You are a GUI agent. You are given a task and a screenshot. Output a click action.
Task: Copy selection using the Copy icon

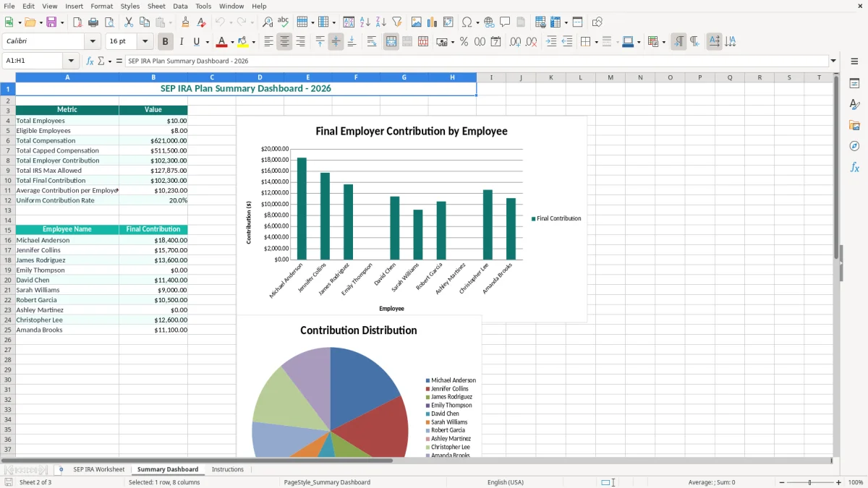pyautogui.click(x=144, y=22)
